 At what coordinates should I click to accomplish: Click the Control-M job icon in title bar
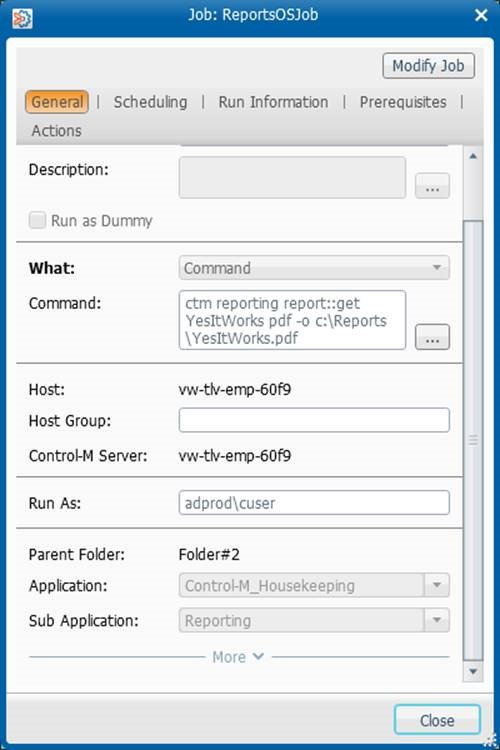22,19
